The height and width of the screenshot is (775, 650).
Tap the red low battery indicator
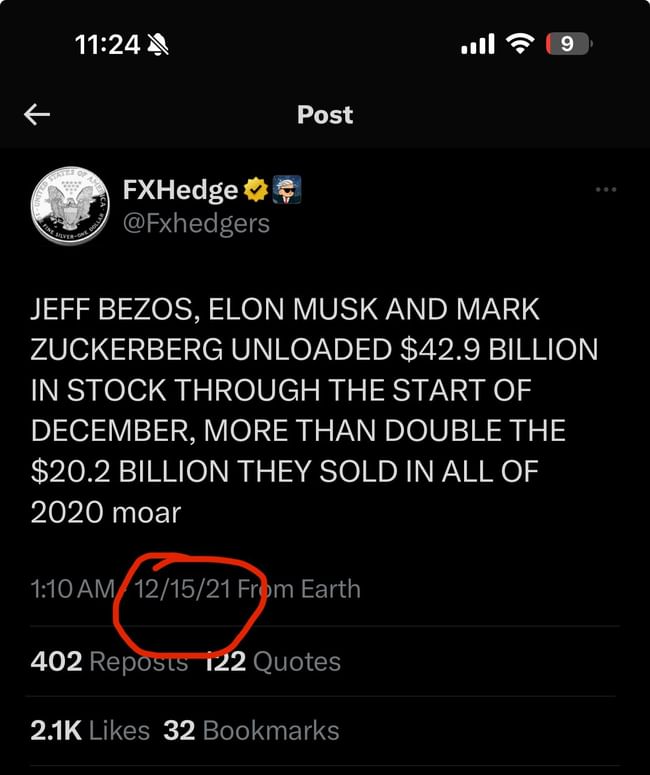point(568,44)
